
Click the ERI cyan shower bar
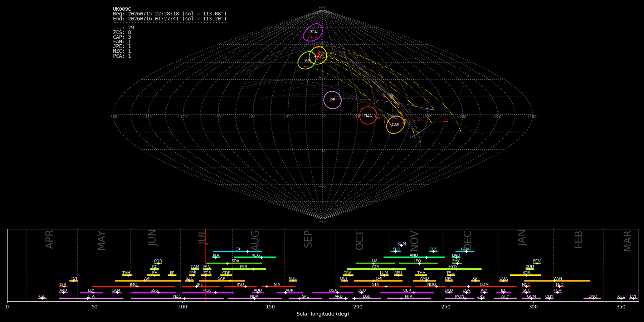[x=238, y=252]
